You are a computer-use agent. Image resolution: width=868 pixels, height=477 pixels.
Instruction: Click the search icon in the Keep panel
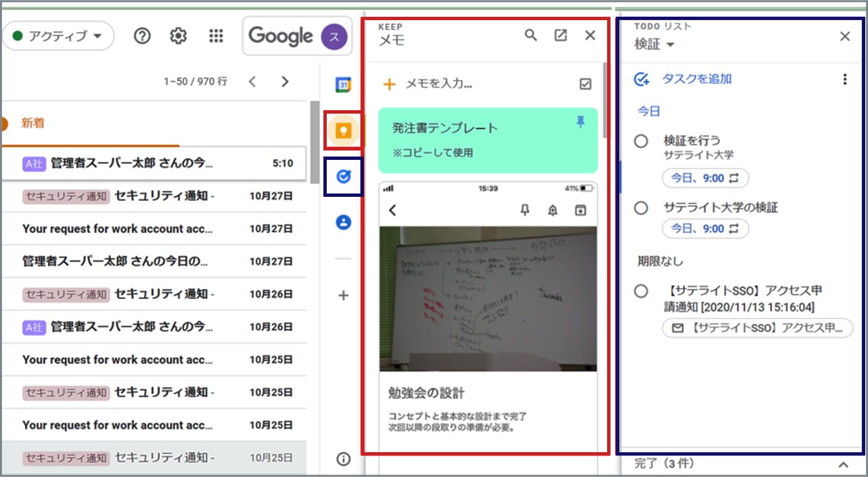[531, 34]
